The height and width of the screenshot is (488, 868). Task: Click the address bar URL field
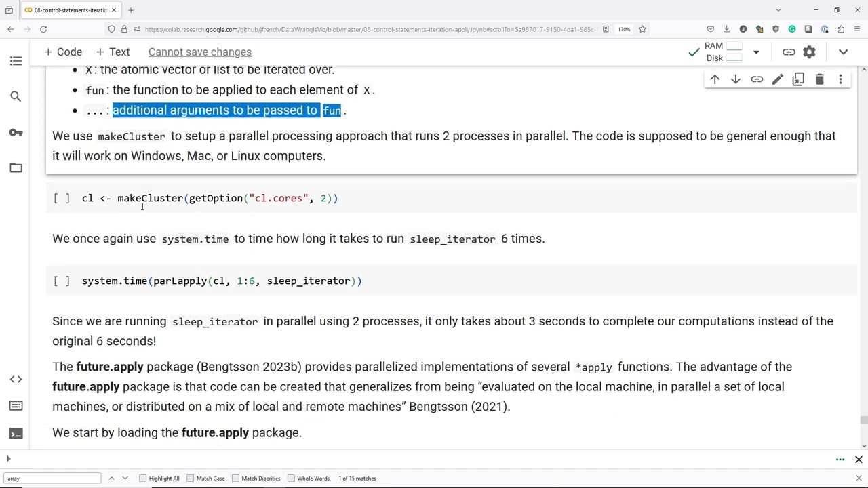(x=370, y=29)
